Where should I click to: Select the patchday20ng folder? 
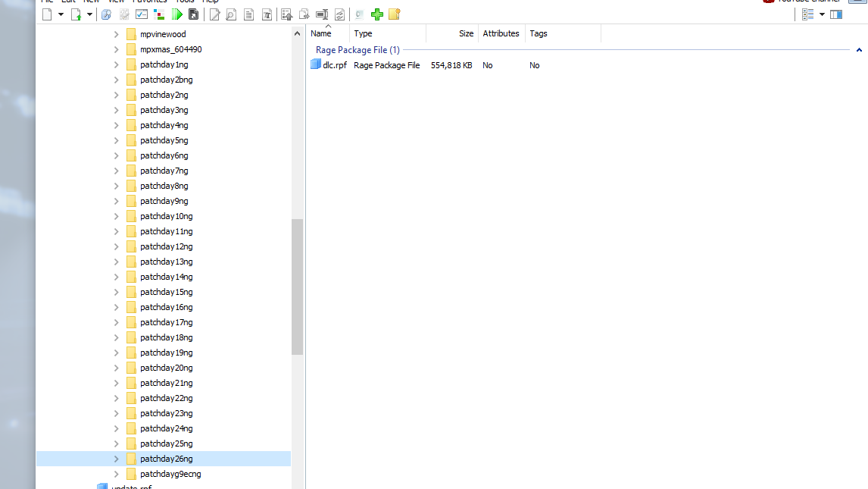166,368
